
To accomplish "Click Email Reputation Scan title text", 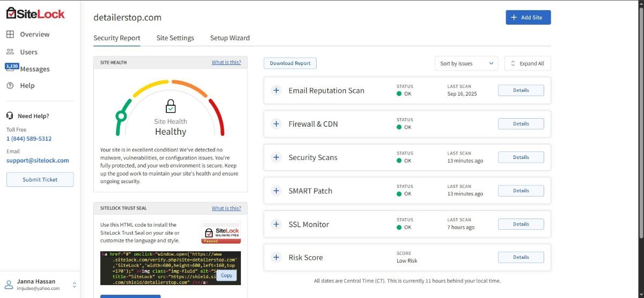I will click(326, 90).
